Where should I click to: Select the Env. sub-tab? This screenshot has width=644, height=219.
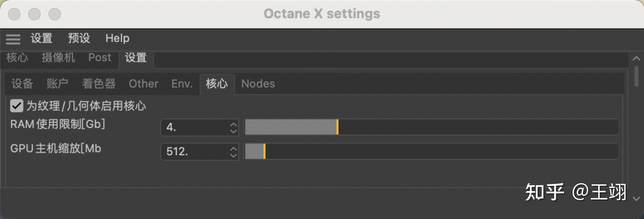click(x=182, y=84)
